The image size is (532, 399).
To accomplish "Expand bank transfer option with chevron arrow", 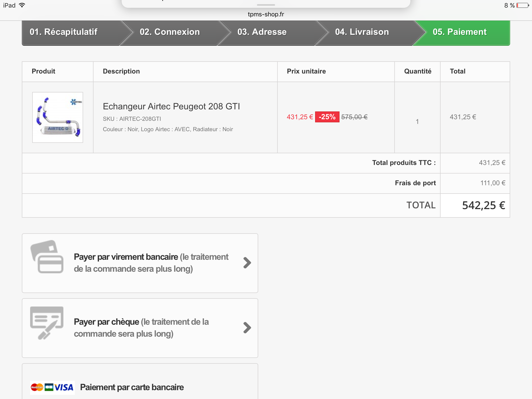I will coord(247,263).
